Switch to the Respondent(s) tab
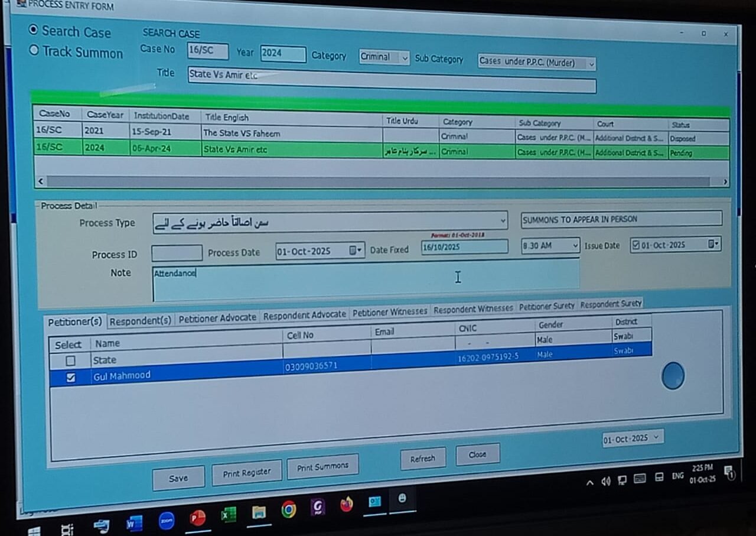 141,320
